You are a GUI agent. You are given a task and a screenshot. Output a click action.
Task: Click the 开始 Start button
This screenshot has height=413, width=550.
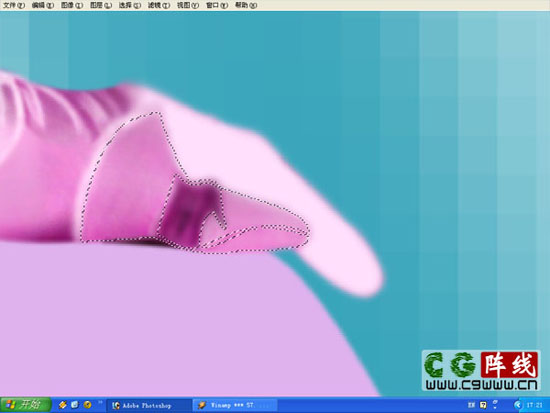[25, 405]
